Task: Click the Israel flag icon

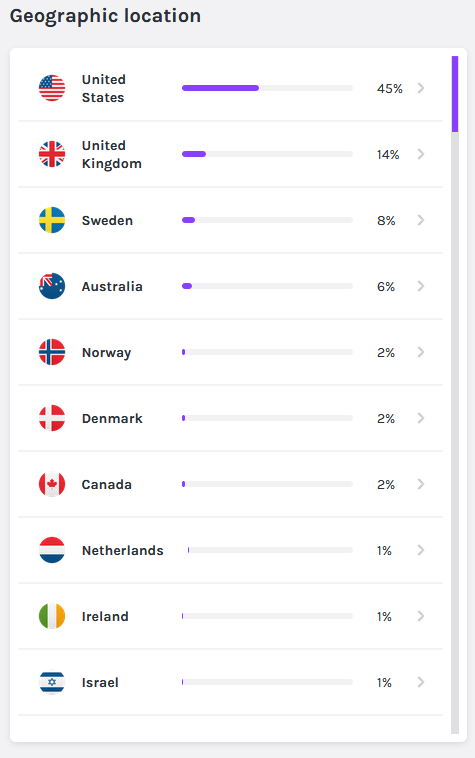Action: [52, 682]
